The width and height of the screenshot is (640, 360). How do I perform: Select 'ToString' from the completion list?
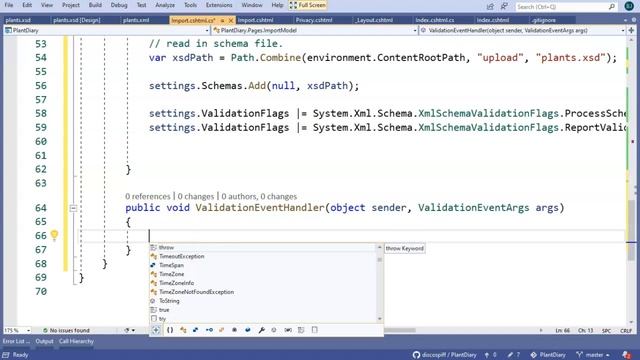[x=263, y=301]
